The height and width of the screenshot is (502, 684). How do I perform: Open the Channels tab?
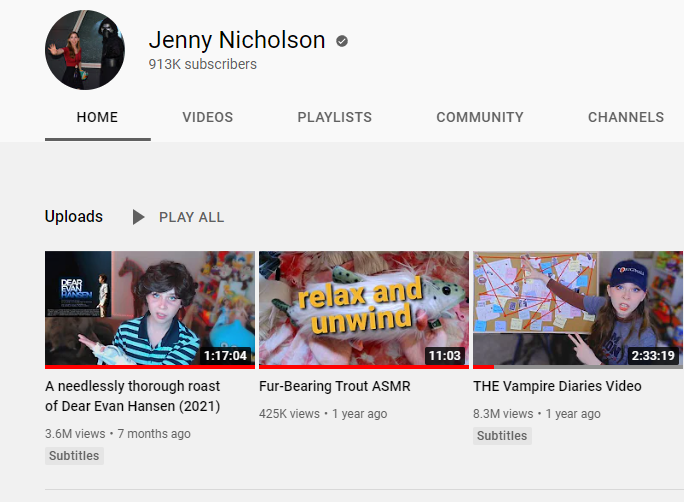tap(626, 117)
